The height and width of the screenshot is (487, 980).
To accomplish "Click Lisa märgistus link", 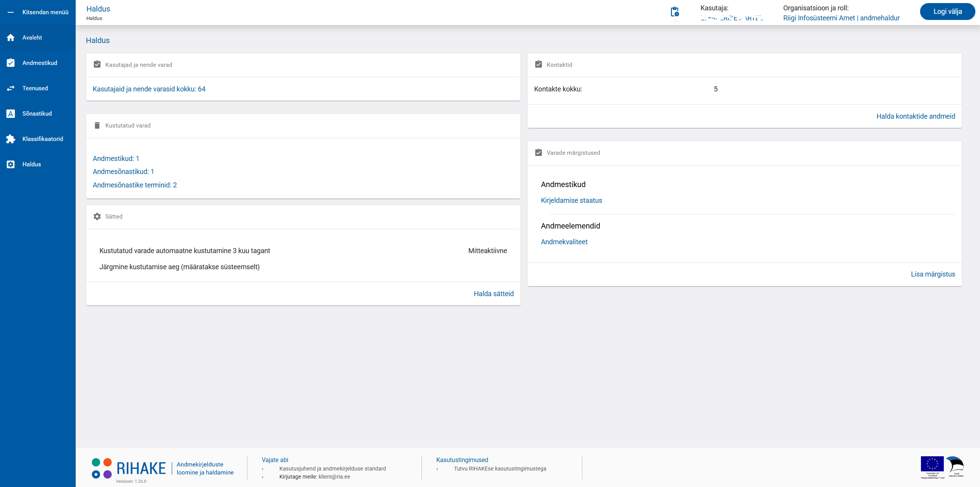I will click(x=933, y=274).
